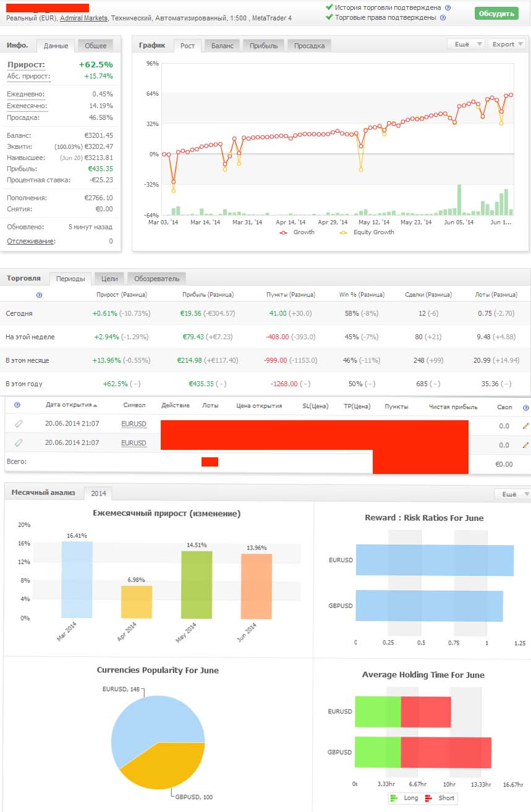The width and height of the screenshot is (531, 812).
Task: Expand Ещё dropdown in Месячный анализ panel
Action: pos(512,494)
